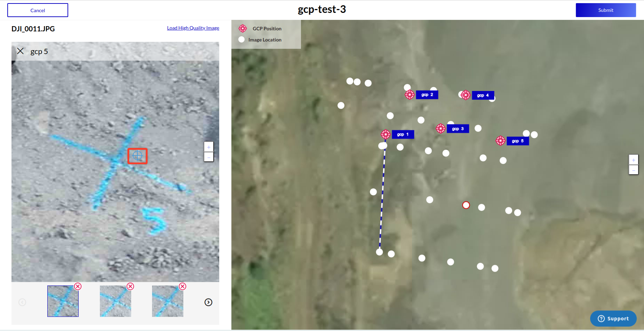Select the second image thumbnail
644x331 pixels.
click(116, 301)
